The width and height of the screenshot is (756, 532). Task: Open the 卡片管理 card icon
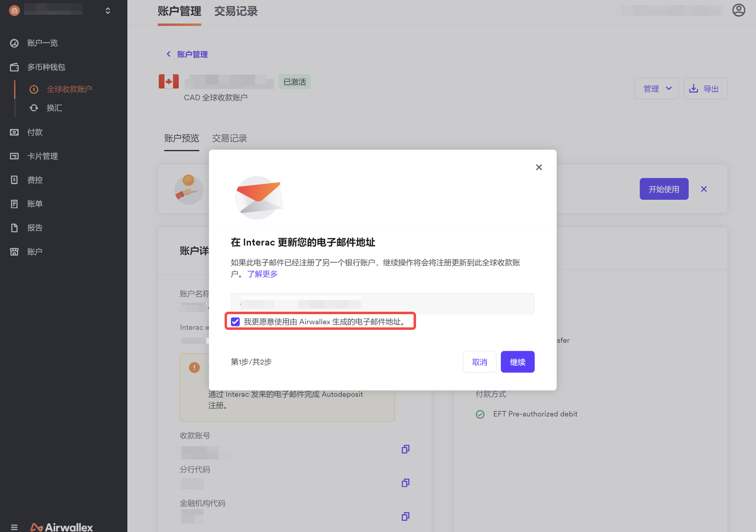click(x=14, y=156)
